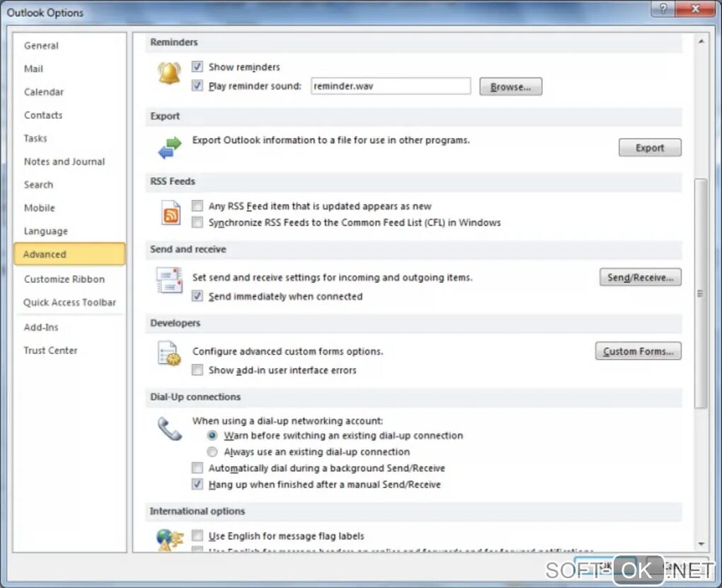Viewport: 722px width, 588px height.
Task: Click the Browse button for reminder sound
Action: click(510, 86)
